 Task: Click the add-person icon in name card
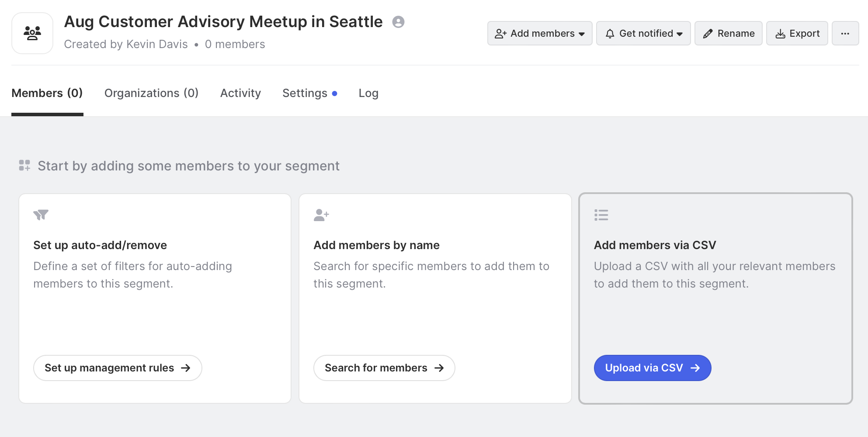(321, 215)
